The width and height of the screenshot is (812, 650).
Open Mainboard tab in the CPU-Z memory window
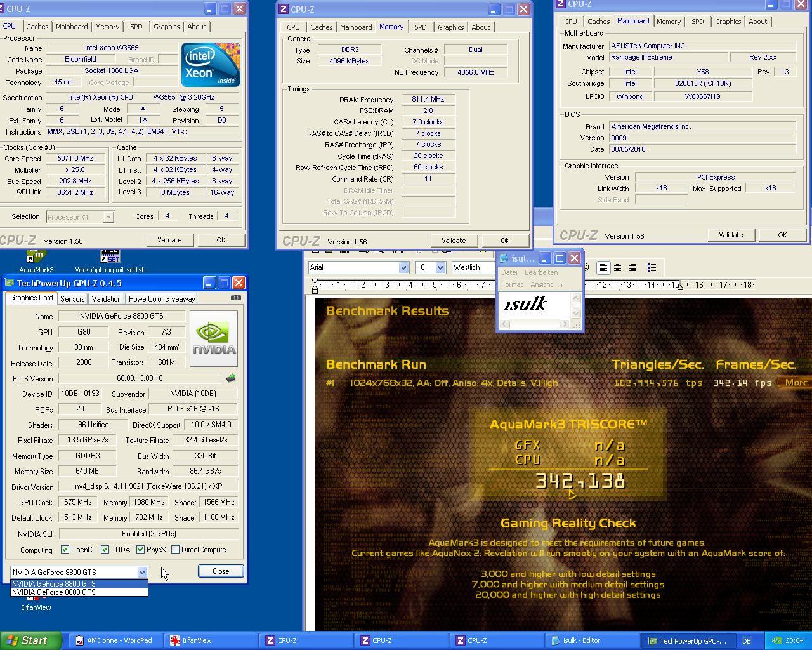click(x=356, y=27)
